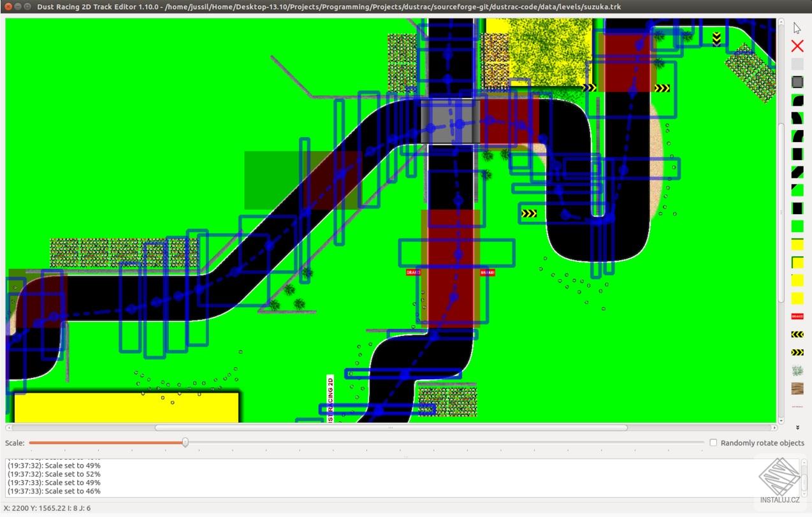Click the canvas horizontal scrollbar left arrow
The image size is (812, 517).
(x=8, y=428)
